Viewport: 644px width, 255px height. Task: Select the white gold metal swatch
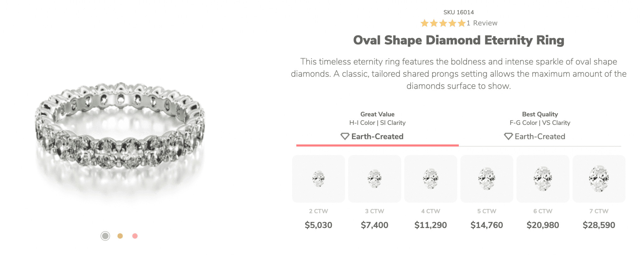105,235
